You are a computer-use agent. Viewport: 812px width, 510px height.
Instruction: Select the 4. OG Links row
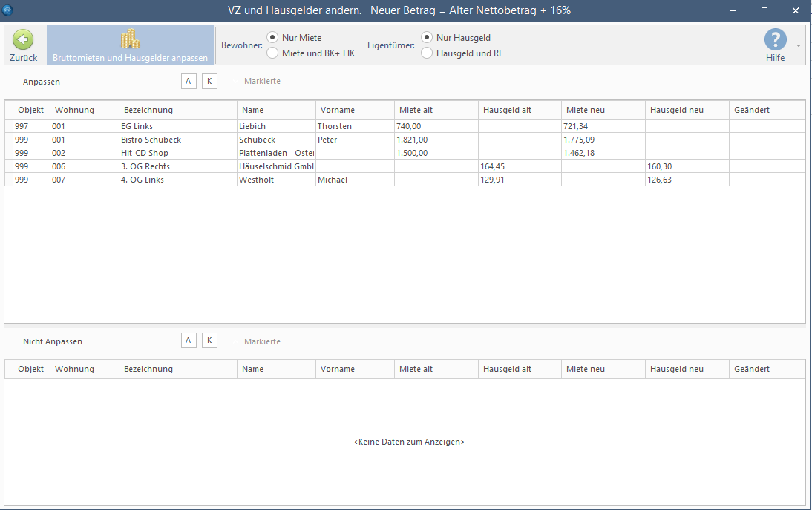tap(143, 180)
